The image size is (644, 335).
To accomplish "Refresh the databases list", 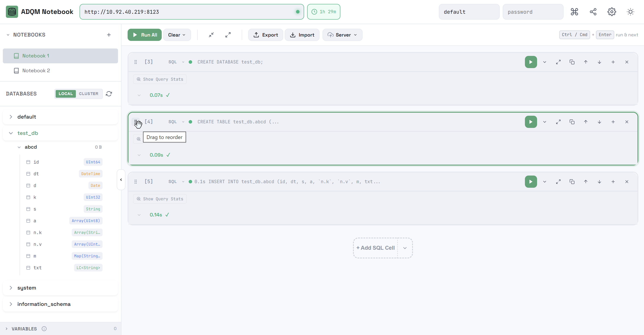I will 109,94.
